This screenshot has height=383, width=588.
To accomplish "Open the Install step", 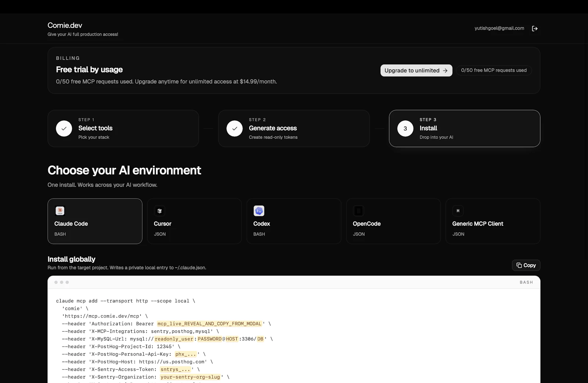I will (x=465, y=128).
